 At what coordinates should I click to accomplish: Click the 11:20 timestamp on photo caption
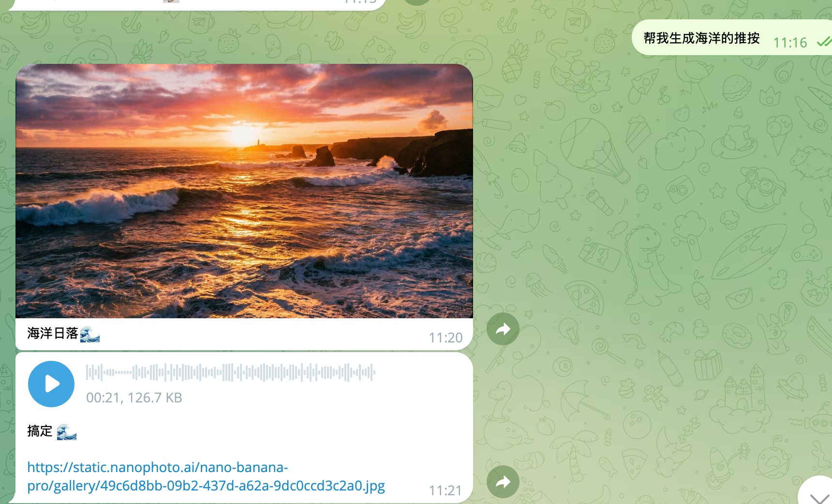446,338
